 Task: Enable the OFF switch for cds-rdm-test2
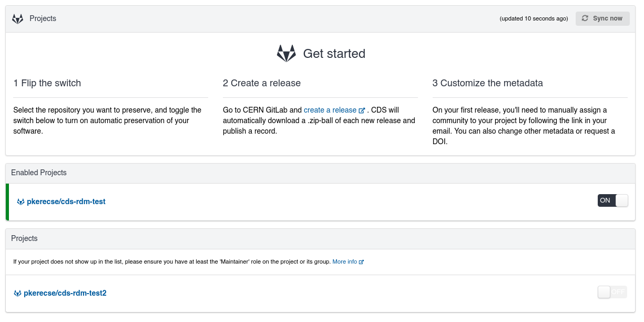612,292
